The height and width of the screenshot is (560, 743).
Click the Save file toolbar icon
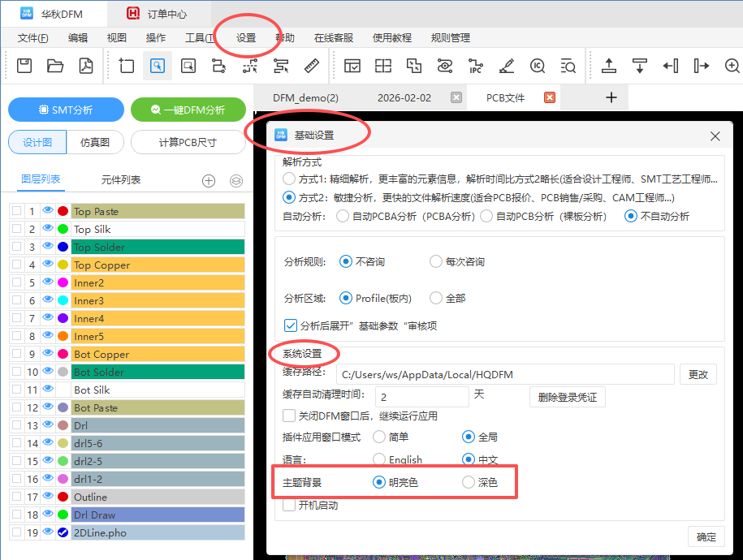pos(24,66)
